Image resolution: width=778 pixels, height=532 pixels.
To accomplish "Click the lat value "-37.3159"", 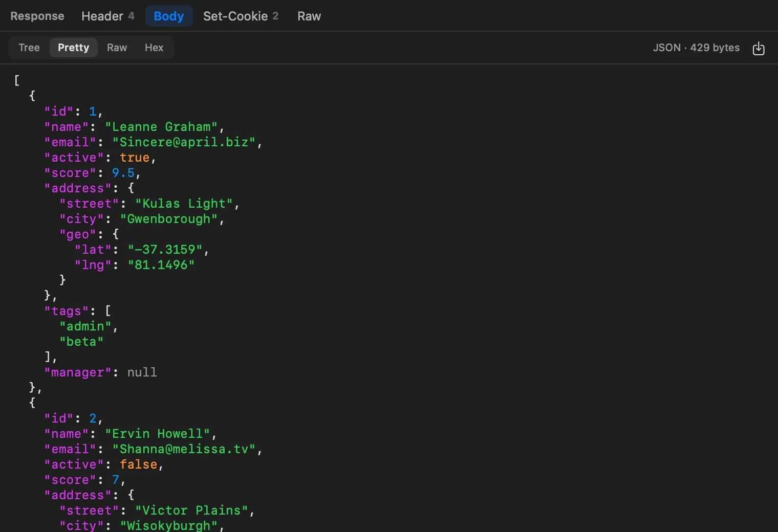I will pos(165,250).
